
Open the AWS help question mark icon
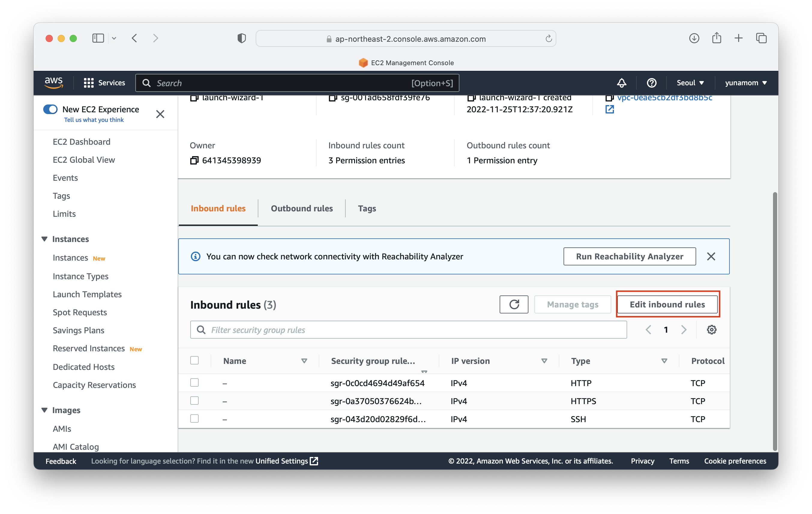(x=651, y=83)
